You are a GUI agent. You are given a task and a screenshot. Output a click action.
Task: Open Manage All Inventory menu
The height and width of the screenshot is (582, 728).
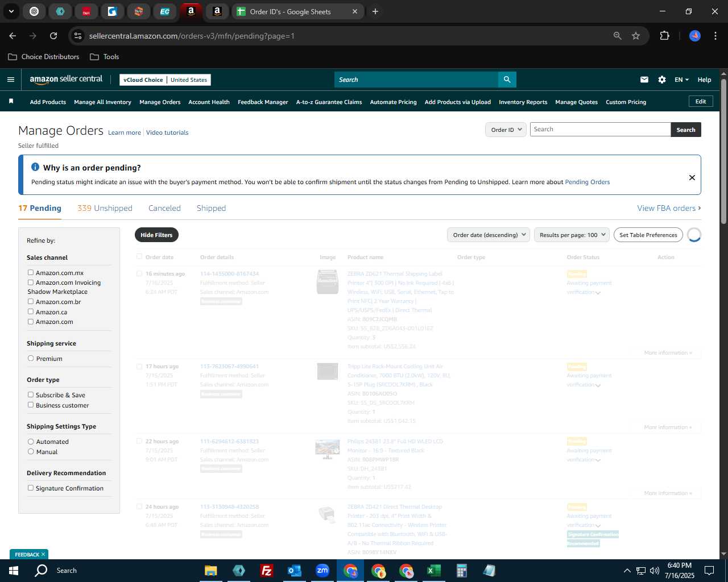click(102, 102)
